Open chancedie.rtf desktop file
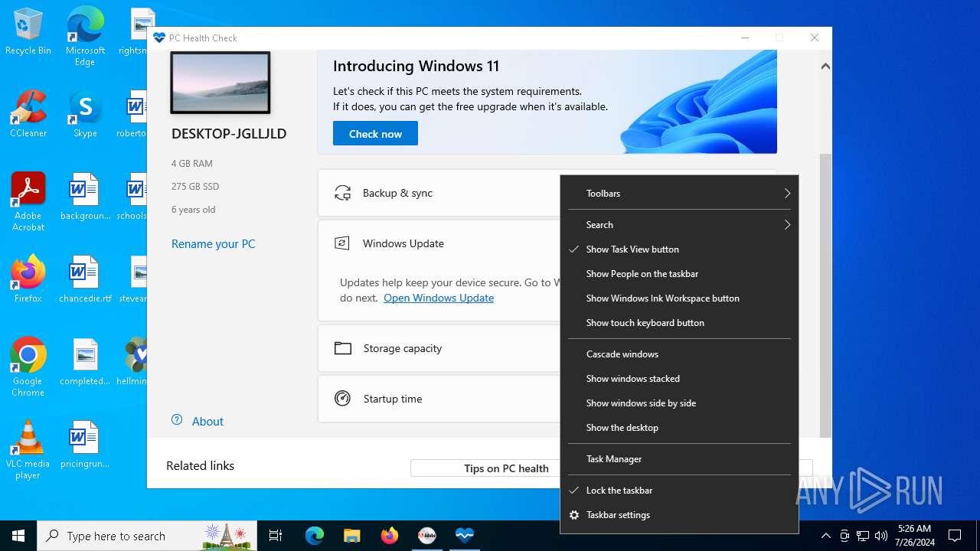Image resolution: width=980 pixels, height=551 pixels. pyautogui.click(x=85, y=279)
